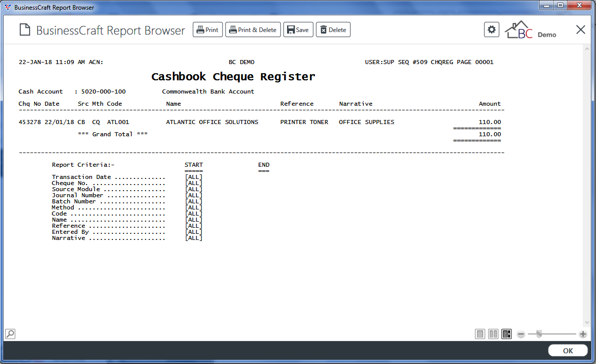Close the report with the large X icon
The height and width of the screenshot is (364, 596).
click(580, 29)
